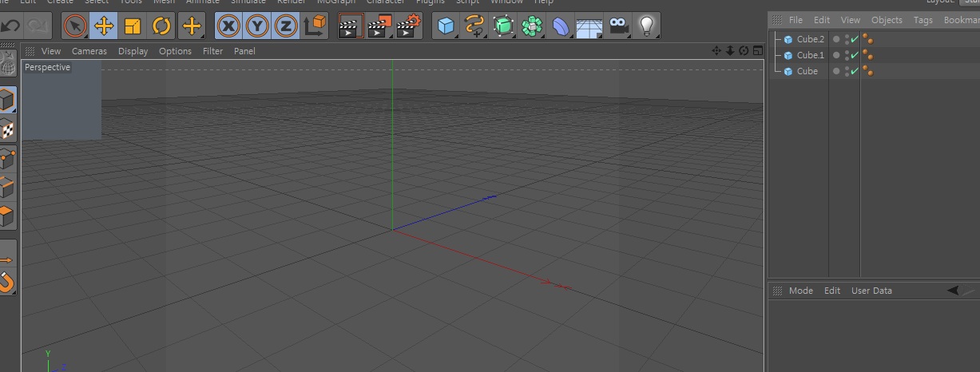Screen dimensions: 980x372
Task: Select the Polygons mode icon
Action: tap(7, 216)
